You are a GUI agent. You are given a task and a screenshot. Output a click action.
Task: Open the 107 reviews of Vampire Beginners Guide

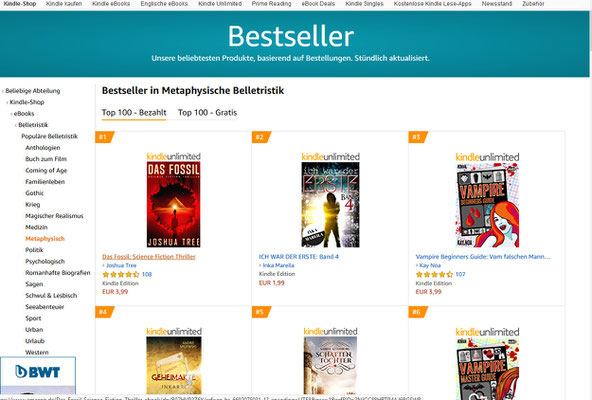(x=460, y=274)
